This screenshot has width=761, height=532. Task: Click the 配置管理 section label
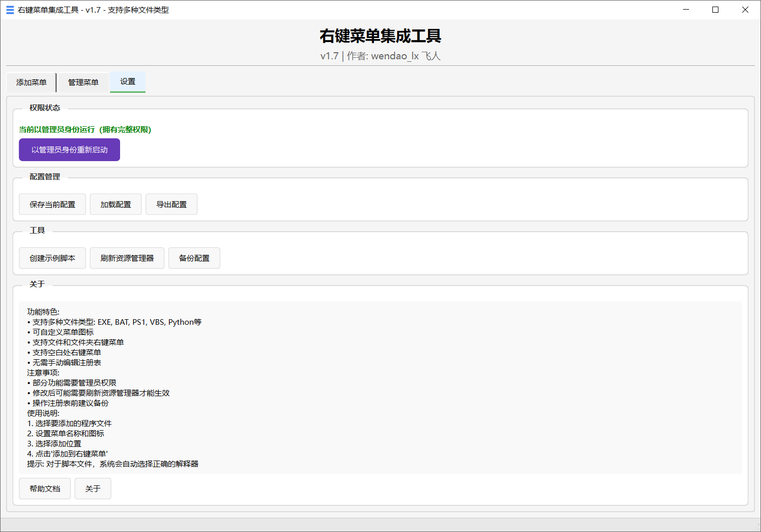[45, 177]
